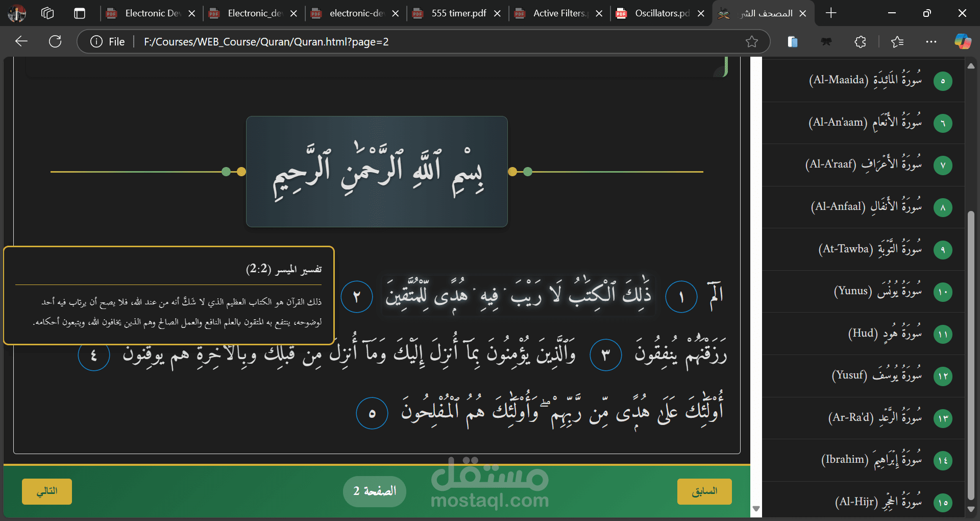
Task: Click the verse text beginning with أولئك على هدى
Action: [x=561, y=412]
